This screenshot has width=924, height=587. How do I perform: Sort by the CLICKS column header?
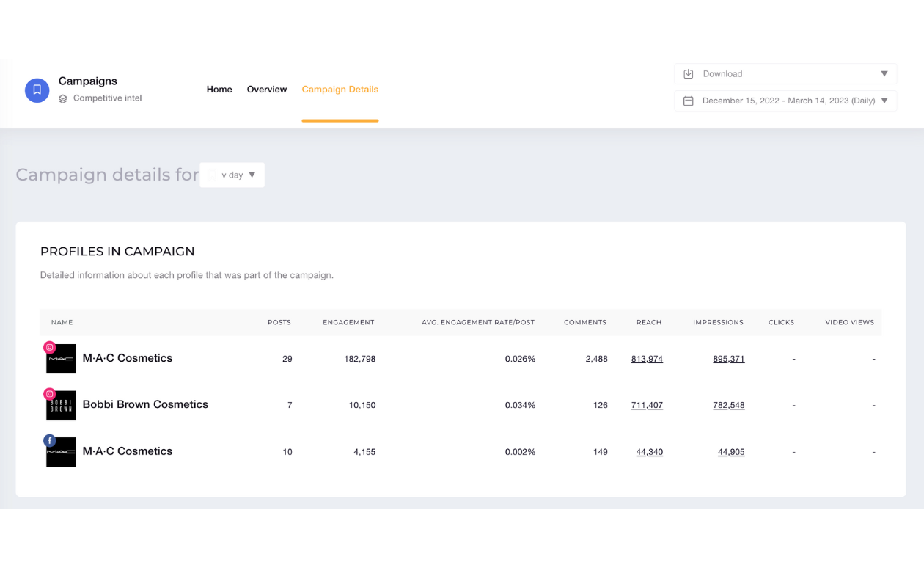point(781,322)
